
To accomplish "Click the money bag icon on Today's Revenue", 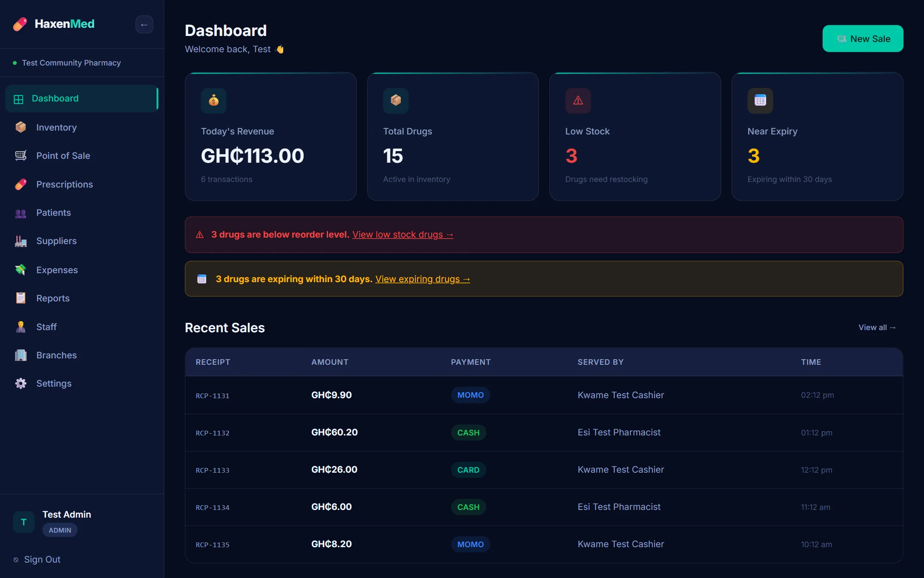I will (213, 101).
